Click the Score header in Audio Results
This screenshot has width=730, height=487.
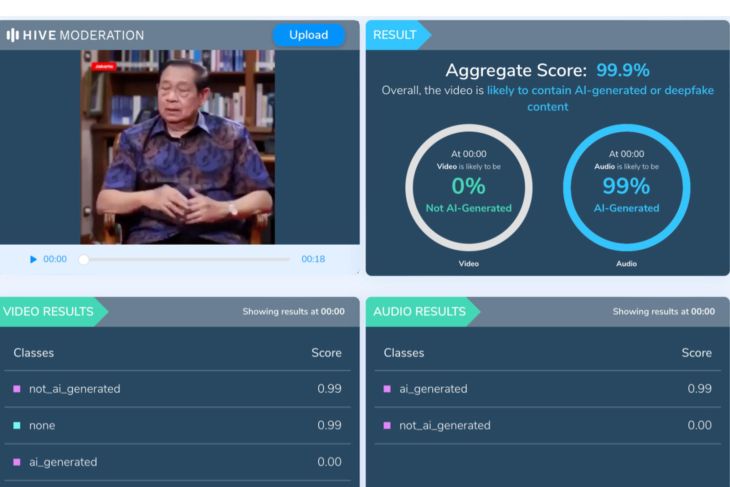tap(696, 353)
